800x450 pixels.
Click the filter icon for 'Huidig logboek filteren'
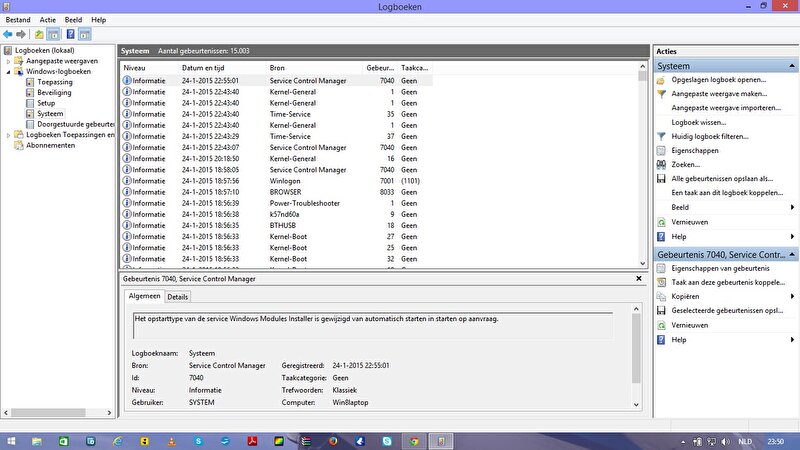(x=661, y=136)
